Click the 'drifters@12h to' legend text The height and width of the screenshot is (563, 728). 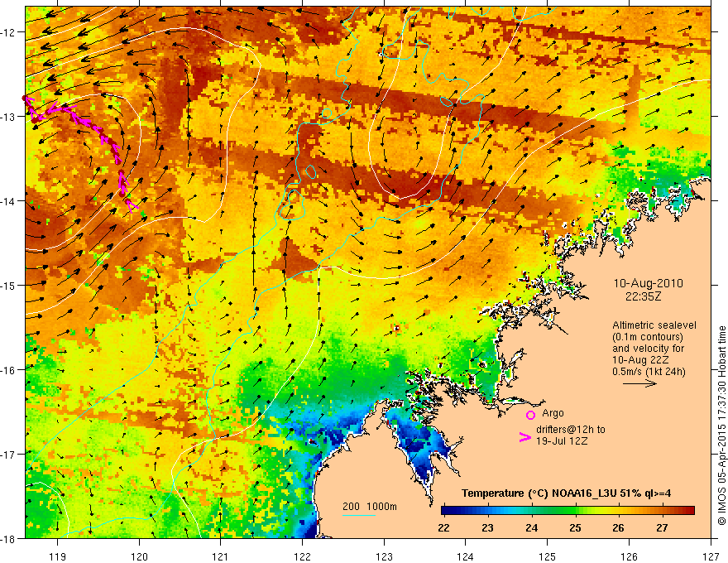click(x=571, y=430)
